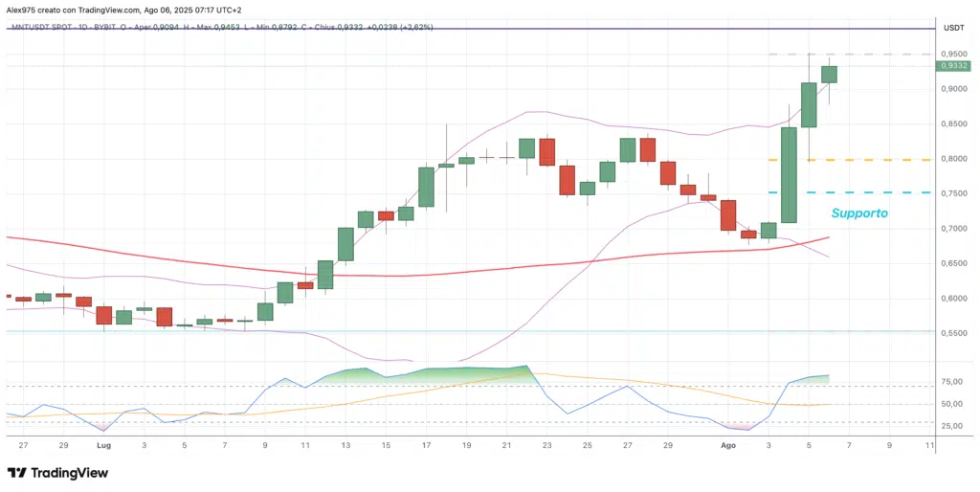This screenshot has width=980, height=492.
Task: Click the "Lug" month label on the time axis
Action: 102,445
